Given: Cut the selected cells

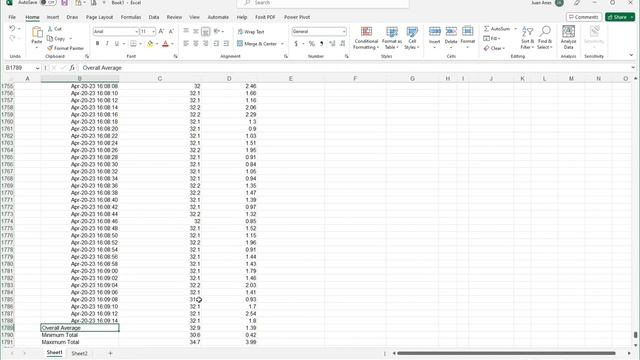Looking at the screenshot, I should click(x=55, y=29).
